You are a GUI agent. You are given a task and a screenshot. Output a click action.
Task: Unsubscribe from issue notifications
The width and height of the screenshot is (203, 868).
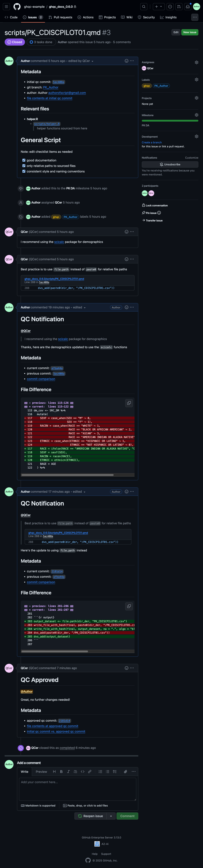click(170, 164)
